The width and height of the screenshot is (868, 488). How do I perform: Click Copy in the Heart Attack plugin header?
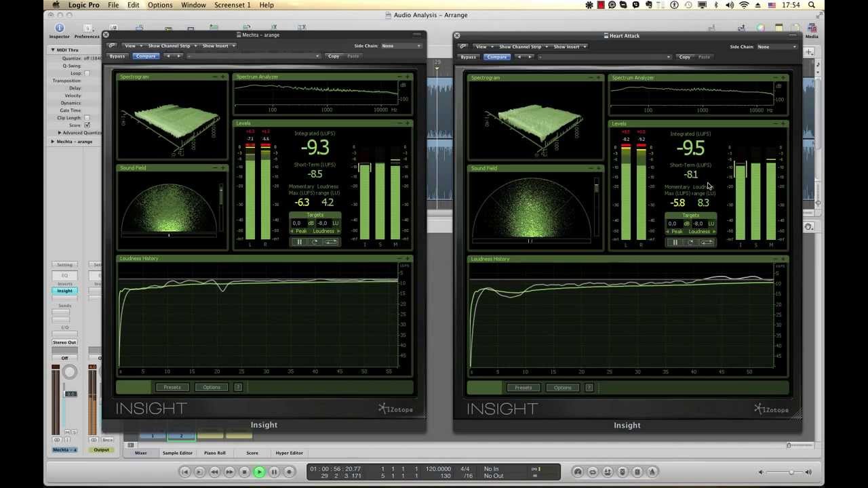pos(685,57)
